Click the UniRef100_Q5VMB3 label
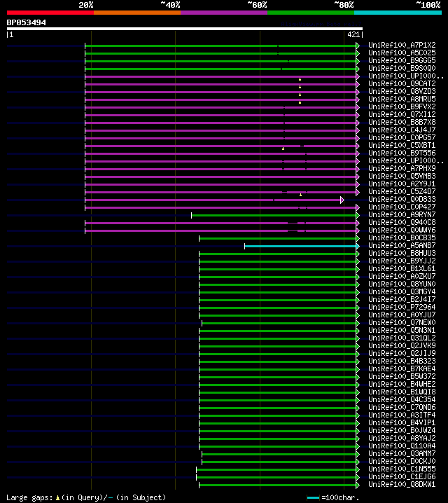 coord(402,176)
